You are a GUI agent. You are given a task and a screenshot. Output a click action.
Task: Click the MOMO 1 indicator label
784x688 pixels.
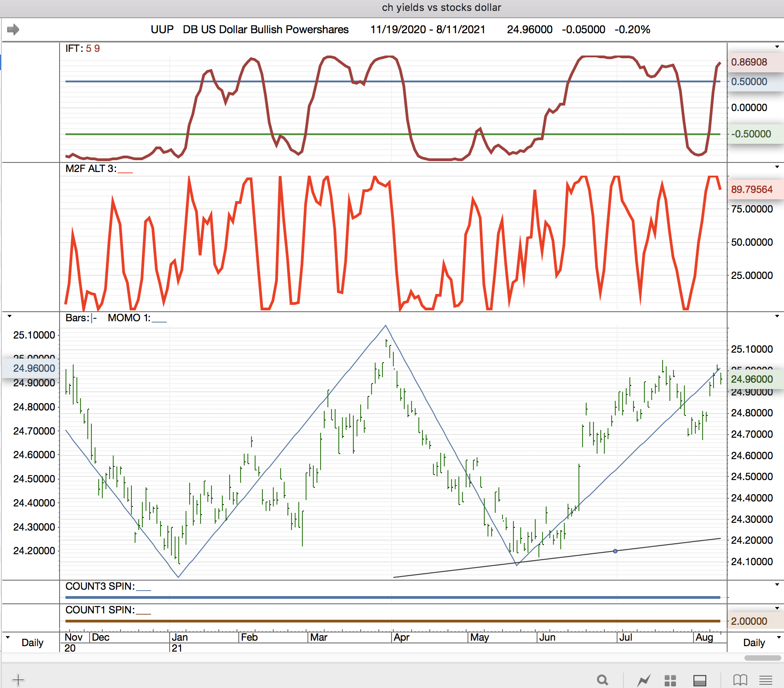point(129,318)
